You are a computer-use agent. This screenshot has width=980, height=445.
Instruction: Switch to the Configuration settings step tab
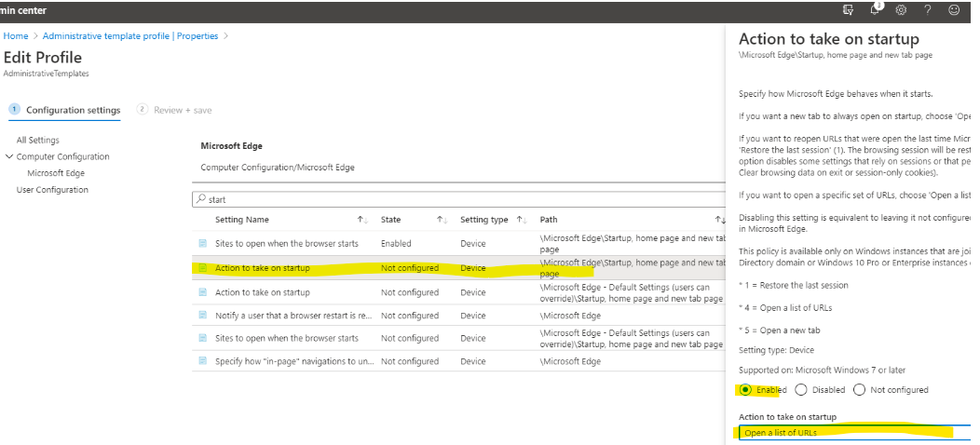pyautogui.click(x=65, y=110)
